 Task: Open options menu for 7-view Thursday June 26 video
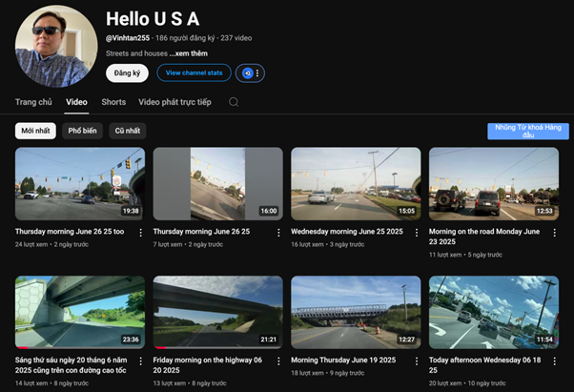tap(278, 233)
